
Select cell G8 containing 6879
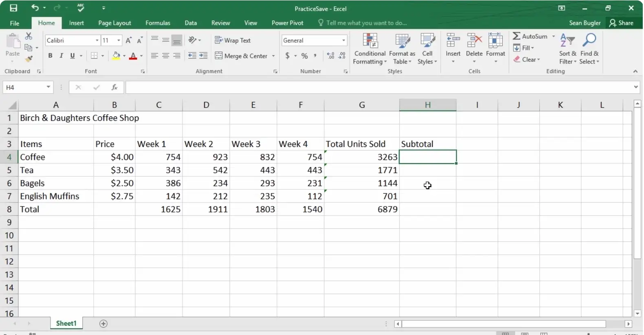361,209
